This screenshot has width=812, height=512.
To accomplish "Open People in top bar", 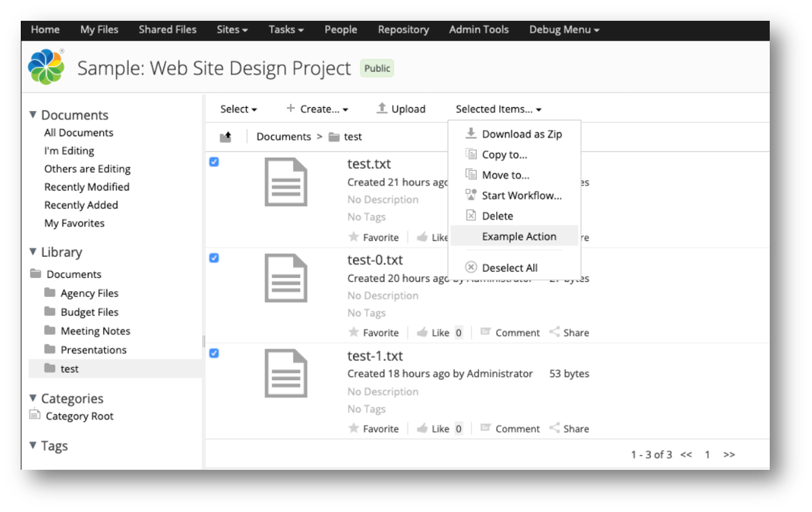I will pyautogui.click(x=341, y=30).
